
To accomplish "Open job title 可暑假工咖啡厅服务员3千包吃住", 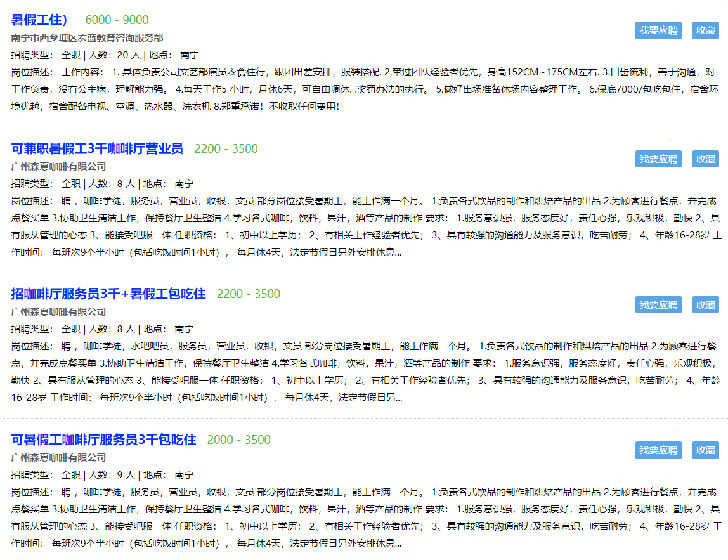I will pyautogui.click(x=103, y=440).
